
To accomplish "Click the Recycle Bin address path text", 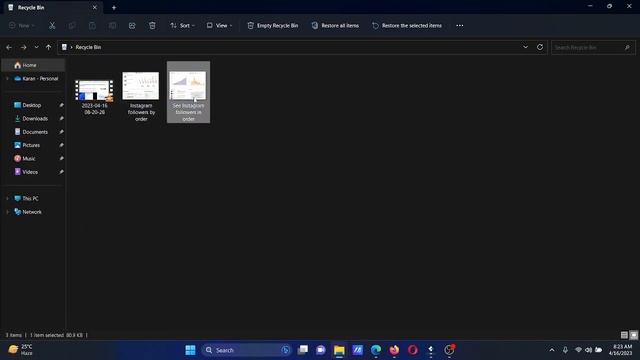I will pos(88,47).
